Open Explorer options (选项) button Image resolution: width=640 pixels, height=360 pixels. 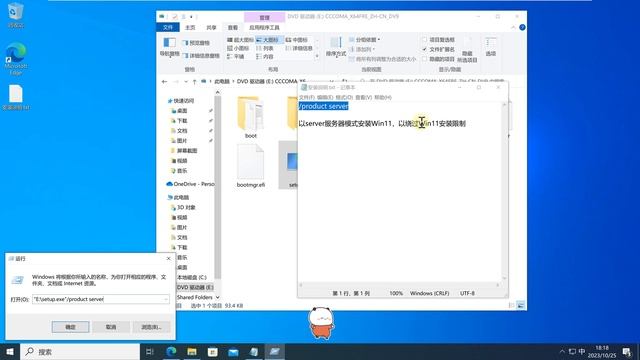coord(491,47)
